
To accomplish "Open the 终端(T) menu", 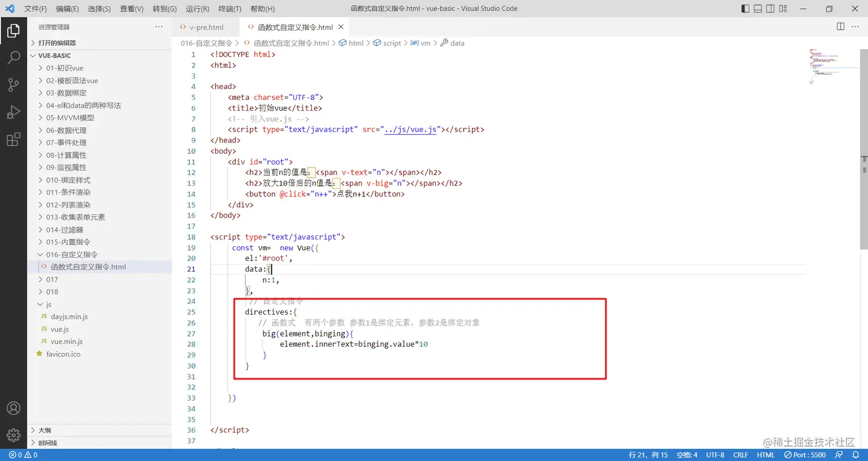I will (x=230, y=9).
